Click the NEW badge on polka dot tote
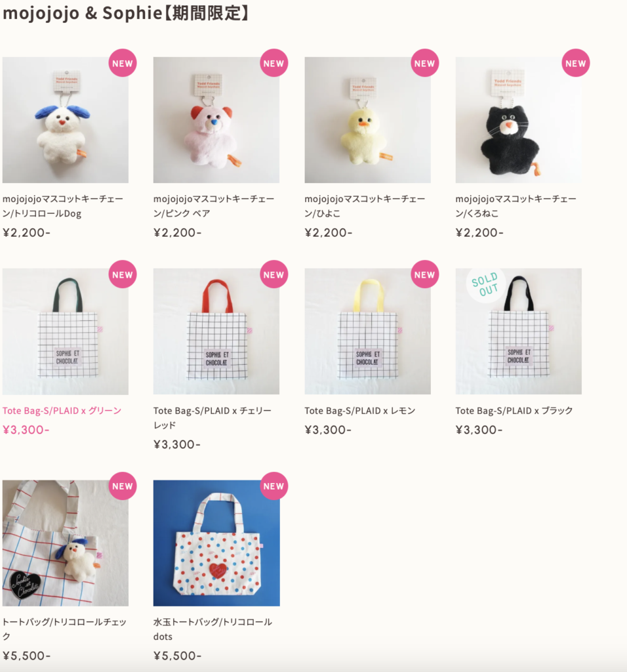The width and height of the screenshot is (627, 672). coord(273,486)
